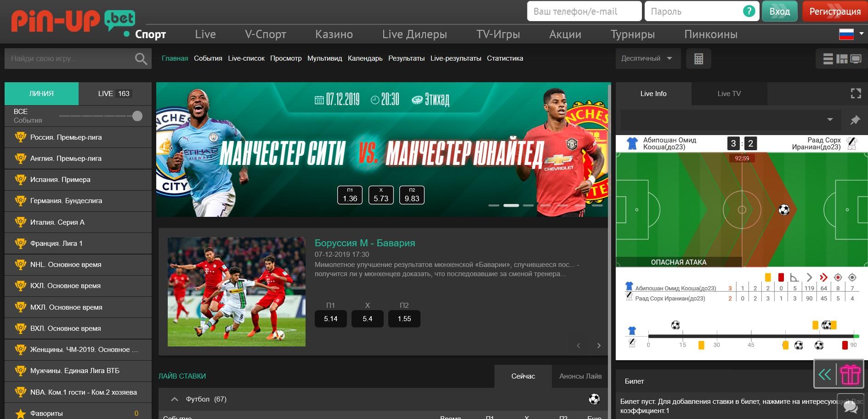
Task: Pin the live match panel
Action: click(x=855, y=120)
